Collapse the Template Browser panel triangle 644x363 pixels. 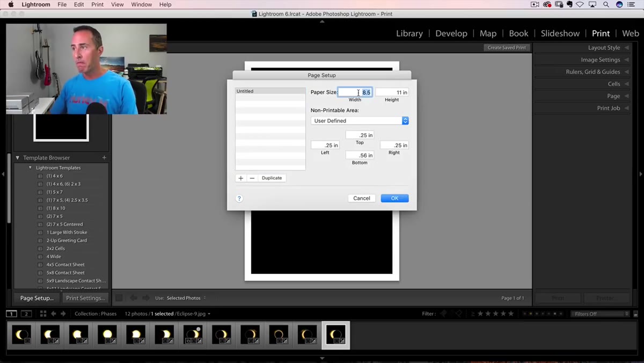tap(18, 158)
